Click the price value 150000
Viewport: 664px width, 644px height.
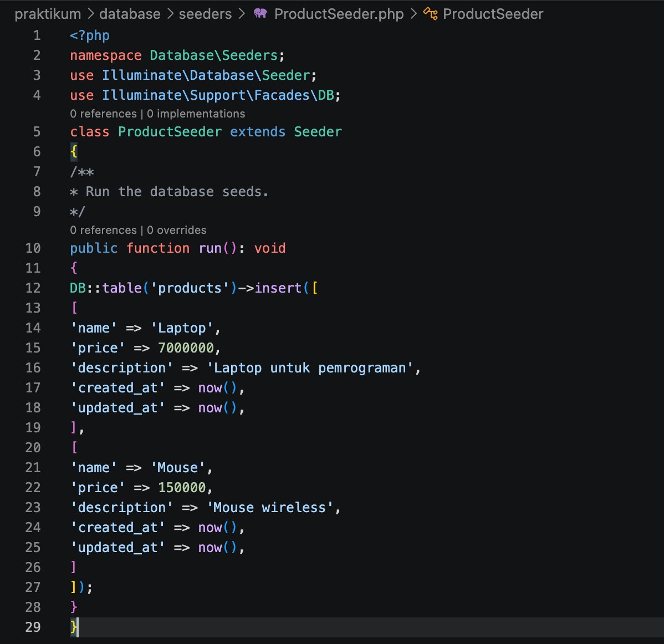click(x=182, y=488)
